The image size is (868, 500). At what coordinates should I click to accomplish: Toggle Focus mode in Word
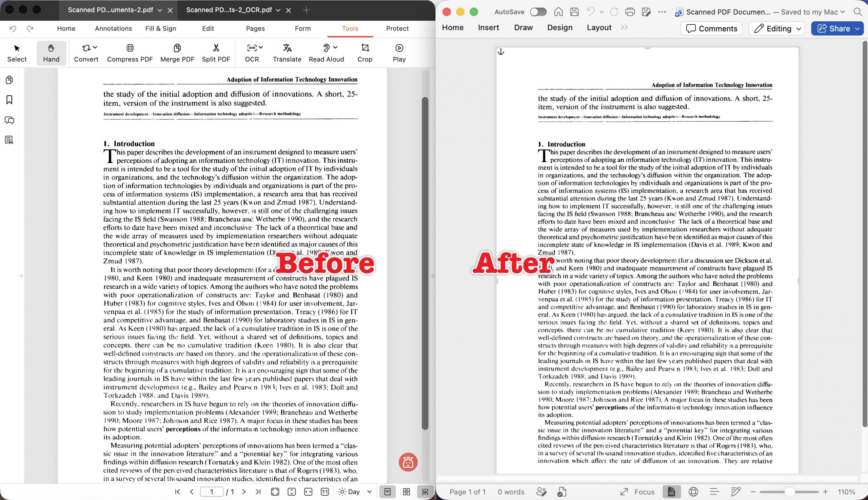(x=637, y=492)
